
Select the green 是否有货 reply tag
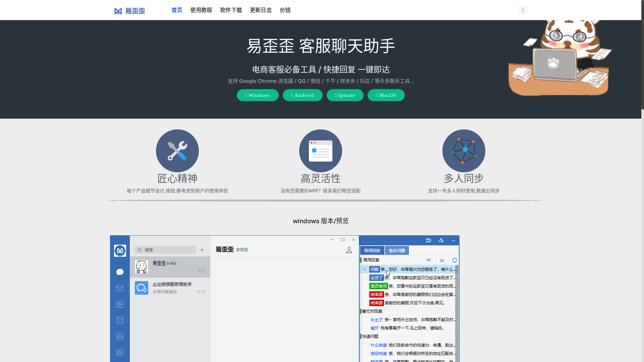pos(378,286)
